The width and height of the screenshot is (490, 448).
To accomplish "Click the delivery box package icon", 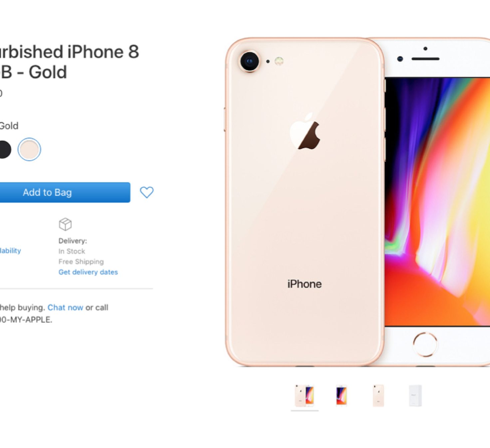I will click(x=65, y=224).
